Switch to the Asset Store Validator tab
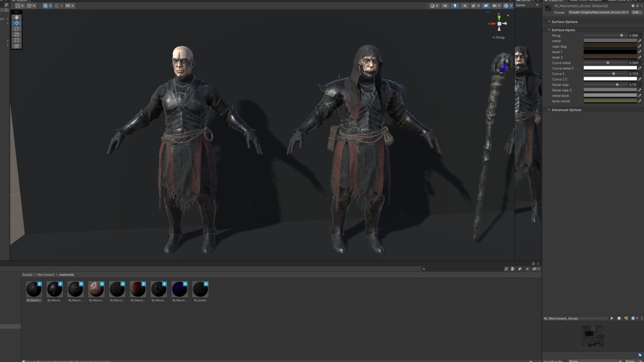The height and width of the screenshot is (362, 644). click(586, 1)
